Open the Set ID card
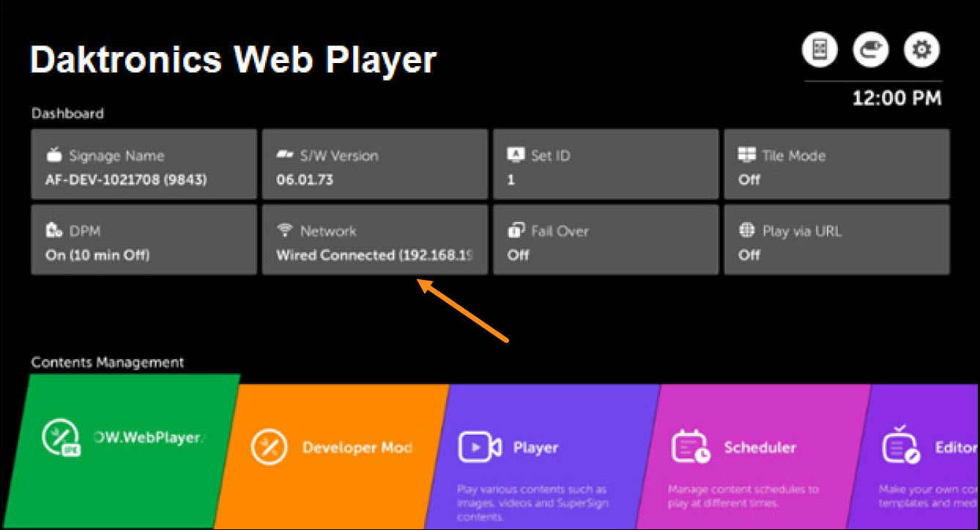Image resolution: width=980 pixels, height=530 pixels. pyautogui.click(x=605, y=164)
